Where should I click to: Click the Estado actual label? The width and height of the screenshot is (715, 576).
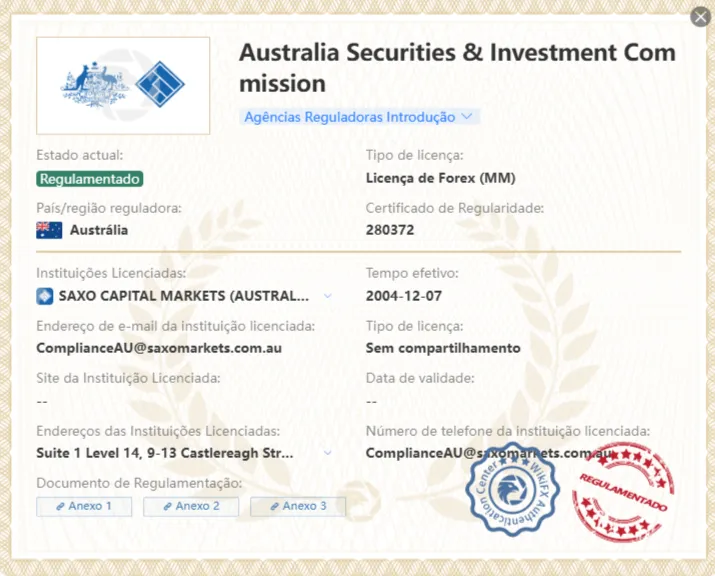[80, 155]
